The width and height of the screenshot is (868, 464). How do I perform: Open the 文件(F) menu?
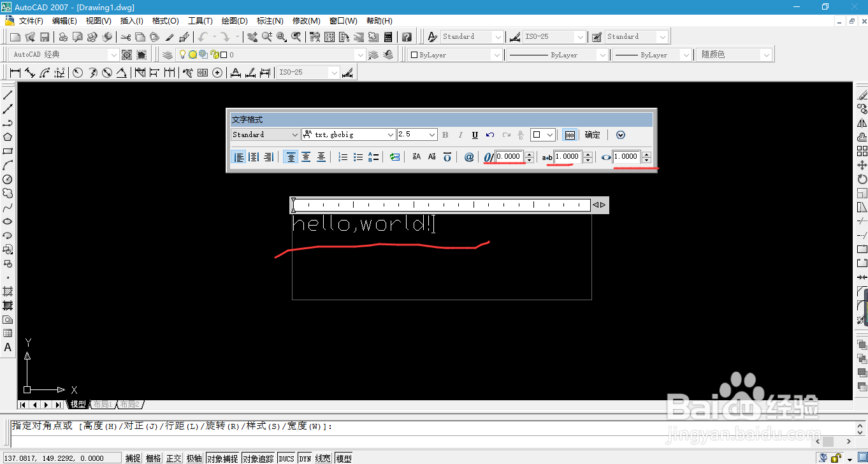31,21
